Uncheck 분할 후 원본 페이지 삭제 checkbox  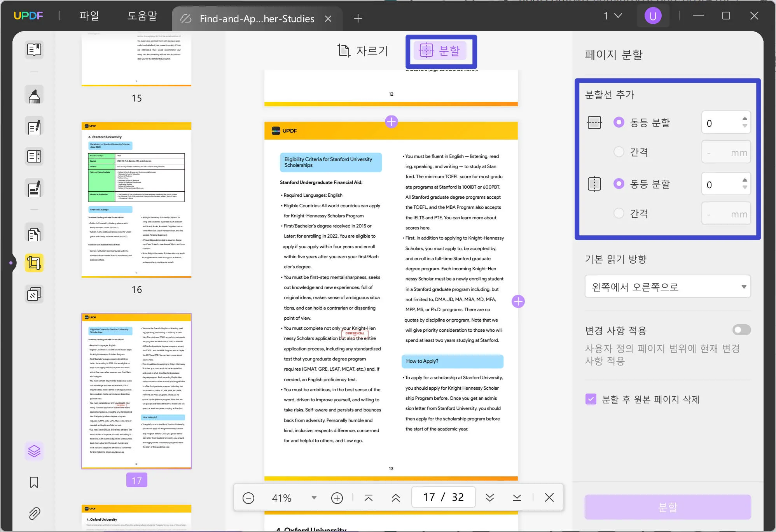(x=591, y=399)
